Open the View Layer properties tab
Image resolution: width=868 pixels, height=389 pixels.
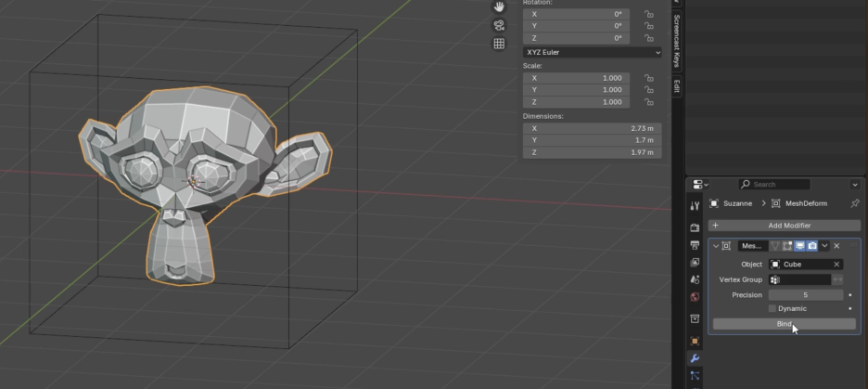pyautogui.click(x=695, y=262)
